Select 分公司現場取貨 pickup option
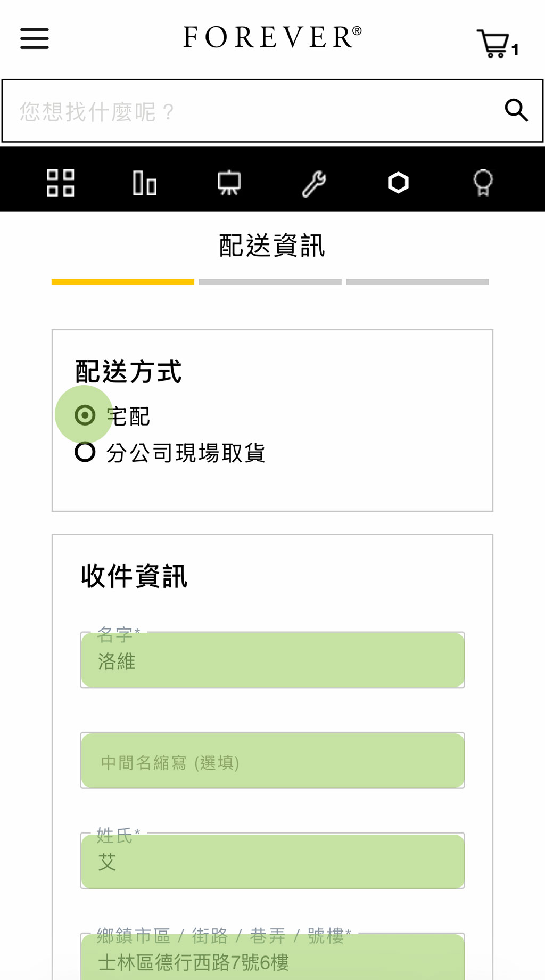 coord(85,452)
